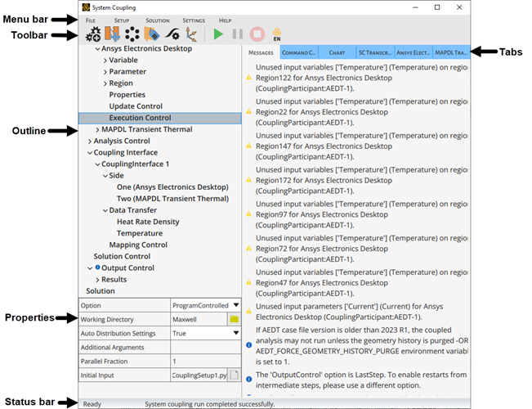Click info icon beside AEDT case file message
The height and width of the screenshot is (409, 532).
click(248, 345)
